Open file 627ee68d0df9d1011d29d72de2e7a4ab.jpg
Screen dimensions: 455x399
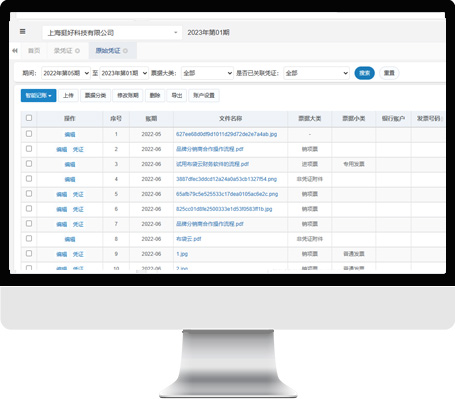tap(227, 134)
